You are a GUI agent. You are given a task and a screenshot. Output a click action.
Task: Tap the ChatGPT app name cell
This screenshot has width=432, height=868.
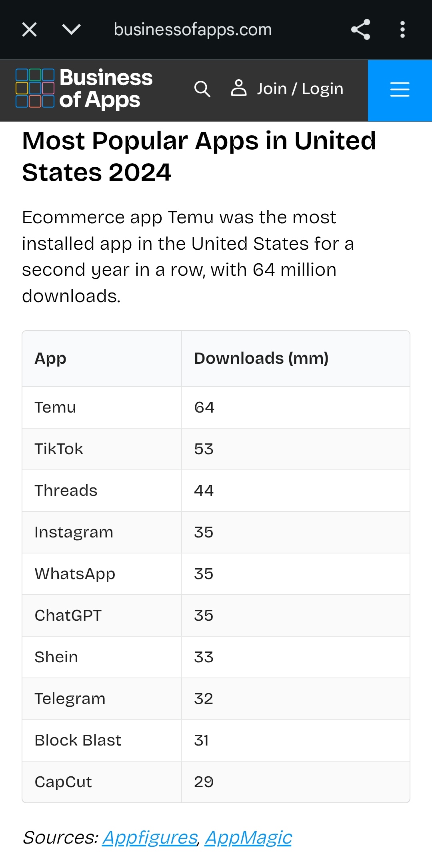68,615
